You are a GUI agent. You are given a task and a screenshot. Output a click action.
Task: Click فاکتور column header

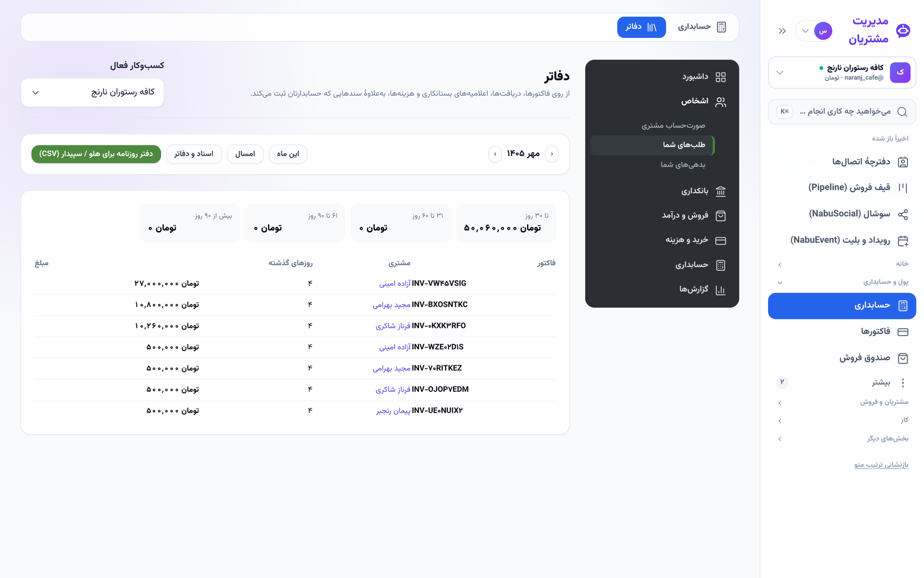(x=546, y=263)
